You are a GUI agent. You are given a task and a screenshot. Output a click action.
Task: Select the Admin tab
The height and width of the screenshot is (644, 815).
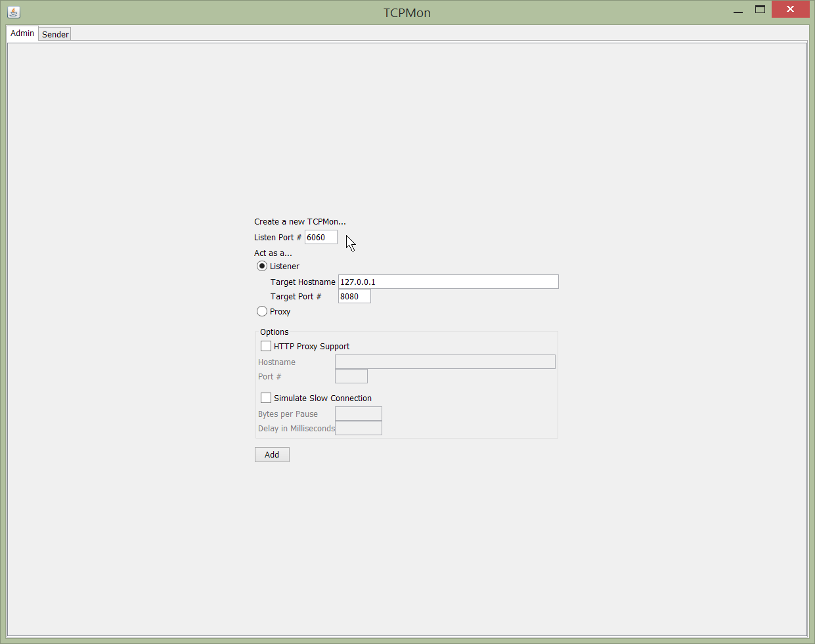tap(22, 33)
